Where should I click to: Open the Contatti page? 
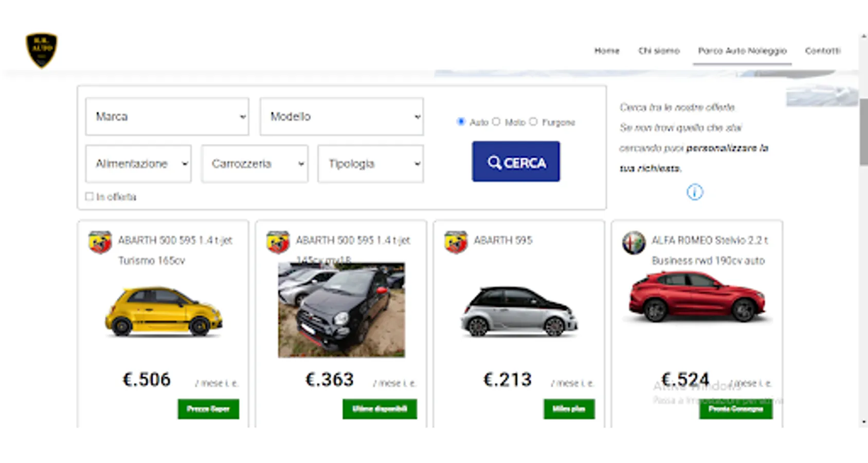coord(823,50)
